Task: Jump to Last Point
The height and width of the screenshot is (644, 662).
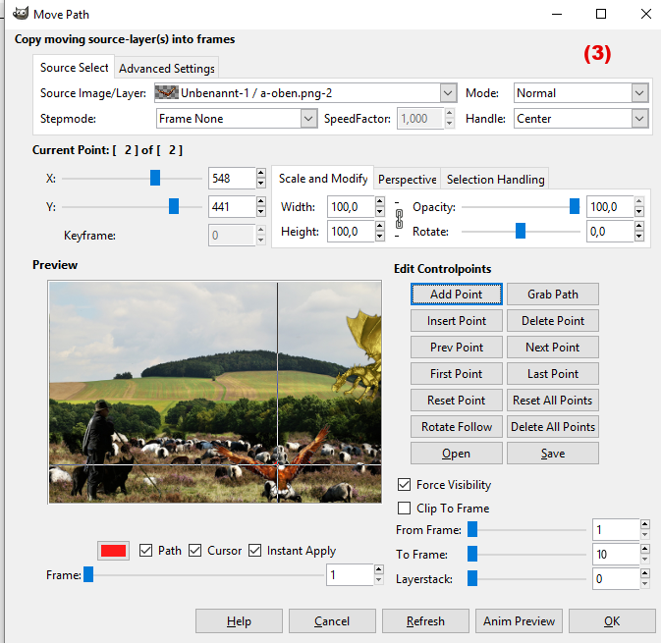Action: point(553,374)
